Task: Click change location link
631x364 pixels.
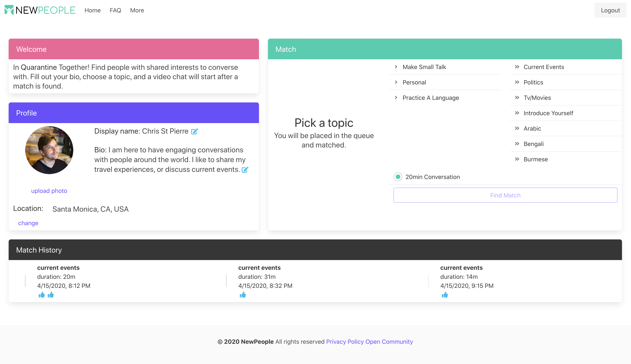Action: point(28,223)
